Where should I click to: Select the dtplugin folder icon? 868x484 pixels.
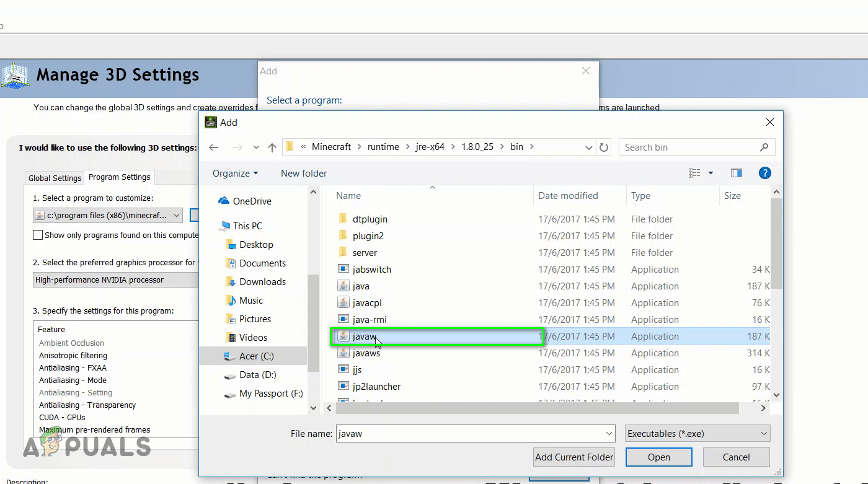(x=343, y=219)
